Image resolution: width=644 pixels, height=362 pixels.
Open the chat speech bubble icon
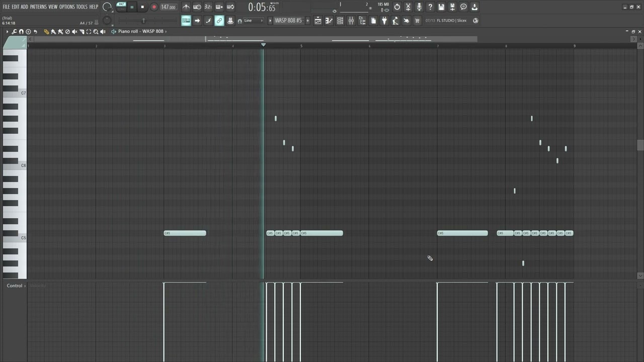tap(463, 7)
